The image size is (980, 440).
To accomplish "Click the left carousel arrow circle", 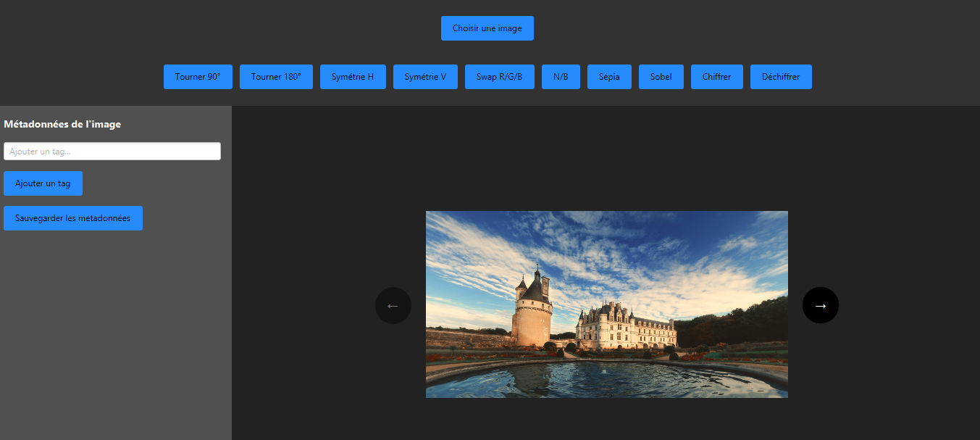I will 393,305.
